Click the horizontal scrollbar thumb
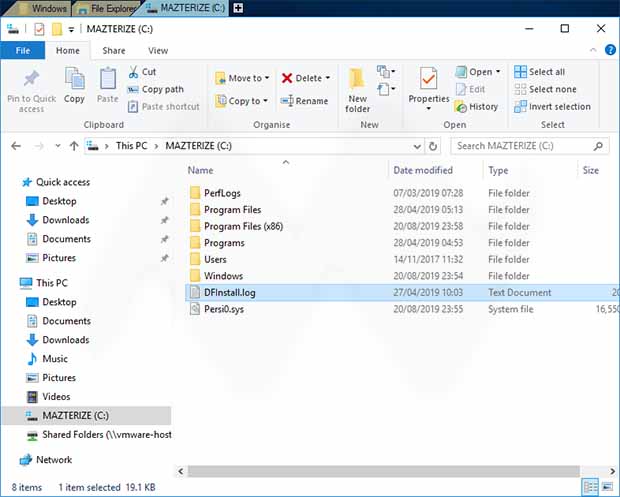Image resolution: width=620 pixels, height=497 pixels. tap(384, 471)
